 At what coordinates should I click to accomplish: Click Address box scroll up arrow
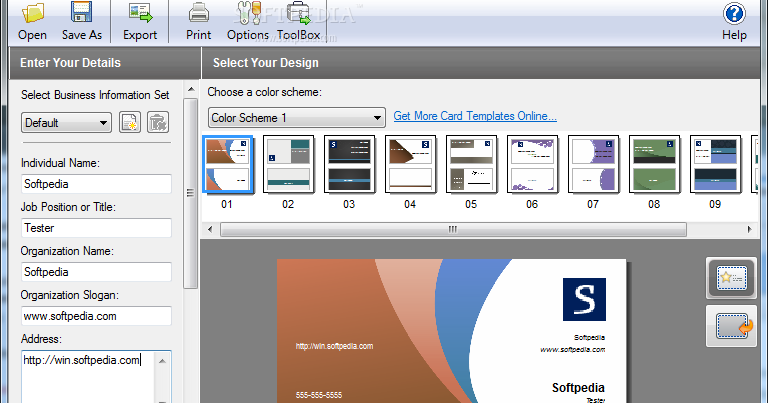(163, 361)
